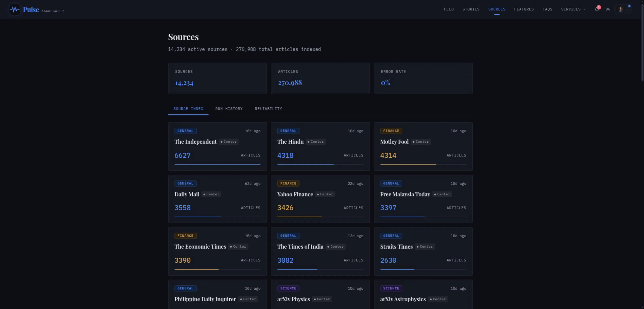Click the Pulse brand name link
The width and height of the screenshot is (644, 309).
(x=31, y=10)
